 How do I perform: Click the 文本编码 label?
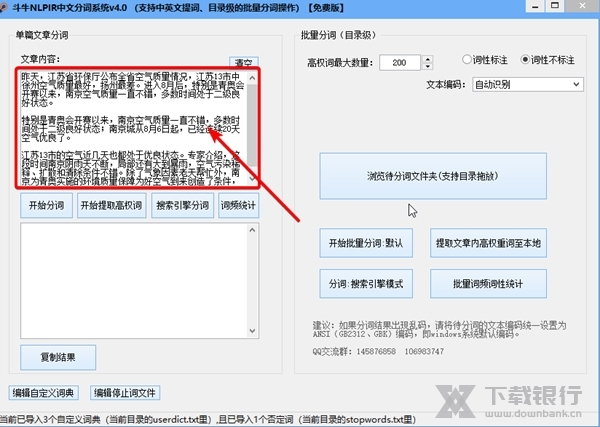click(x=446, y=85)
